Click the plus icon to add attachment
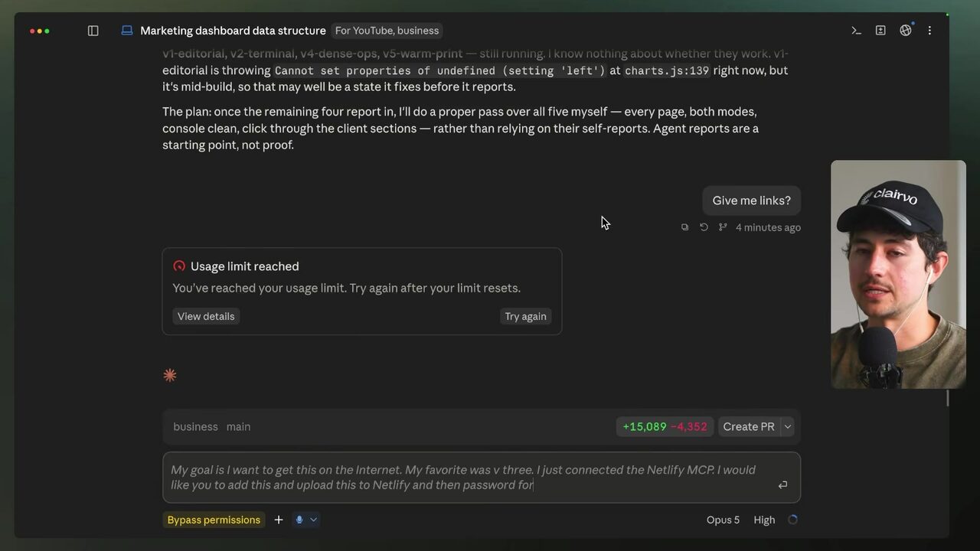 [279, 520]
